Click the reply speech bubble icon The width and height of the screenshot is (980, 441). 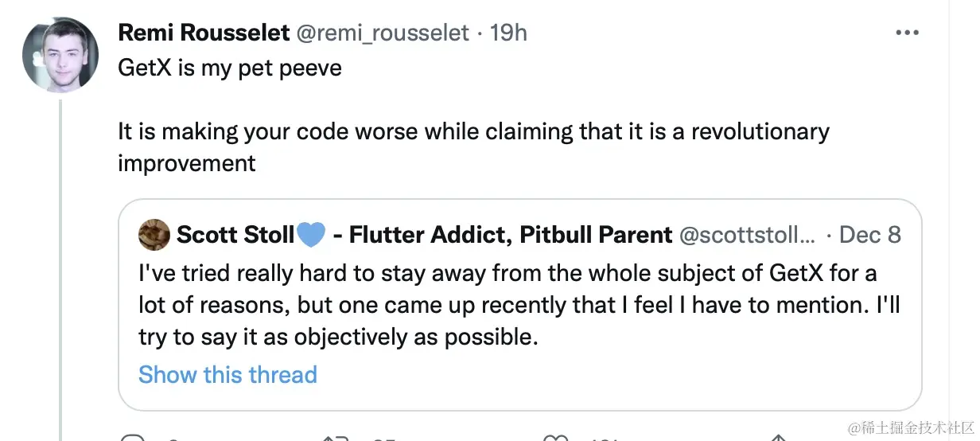coord(131,438)
